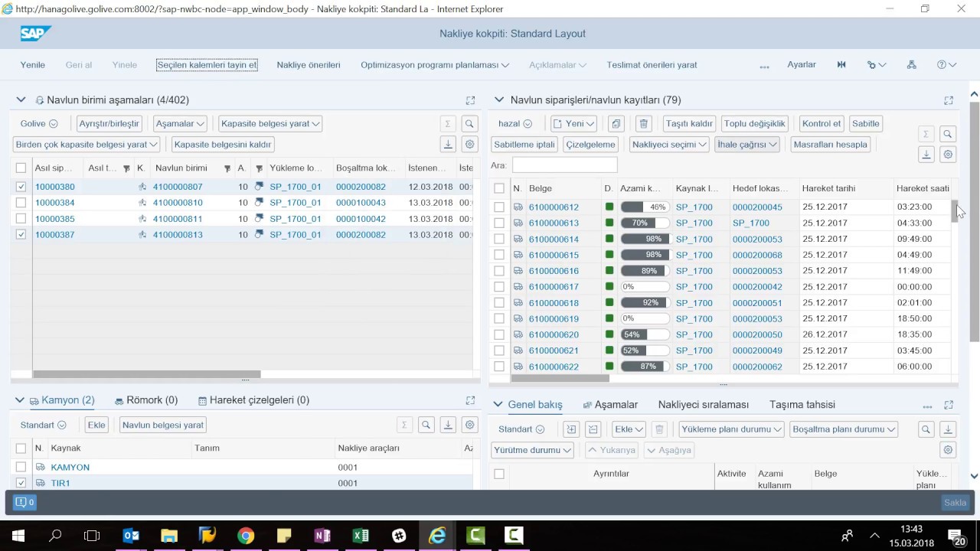
Task: Check row 10000384 checkbox
Action: [21, 203]
